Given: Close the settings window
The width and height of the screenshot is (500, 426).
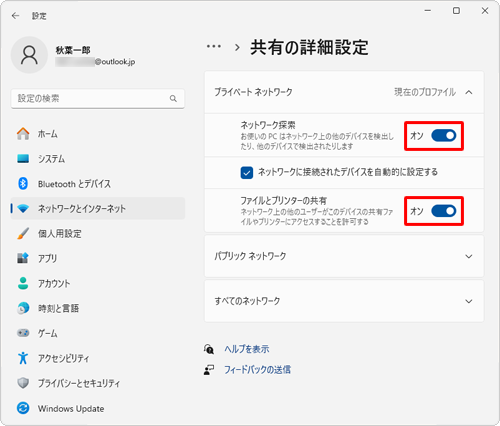Looking at the screenshot, I should pyautogui.click(x=485, y=11).
